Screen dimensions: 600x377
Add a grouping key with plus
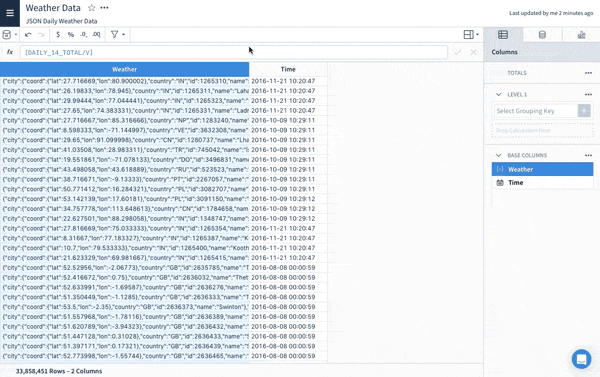[x=584, y=111]
